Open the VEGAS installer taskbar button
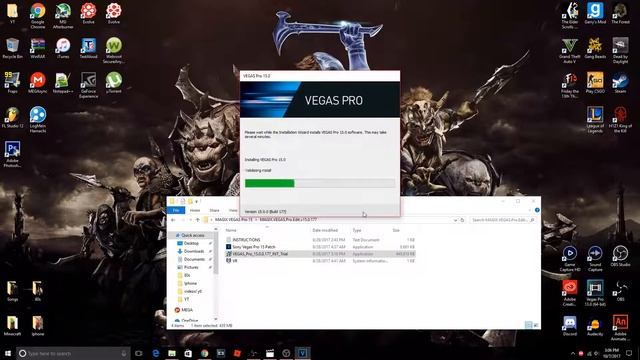 point(302,353)
